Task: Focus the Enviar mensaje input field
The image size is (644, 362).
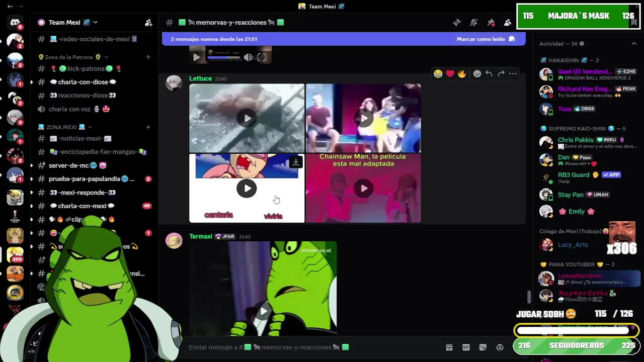Action: coord(312,347)
